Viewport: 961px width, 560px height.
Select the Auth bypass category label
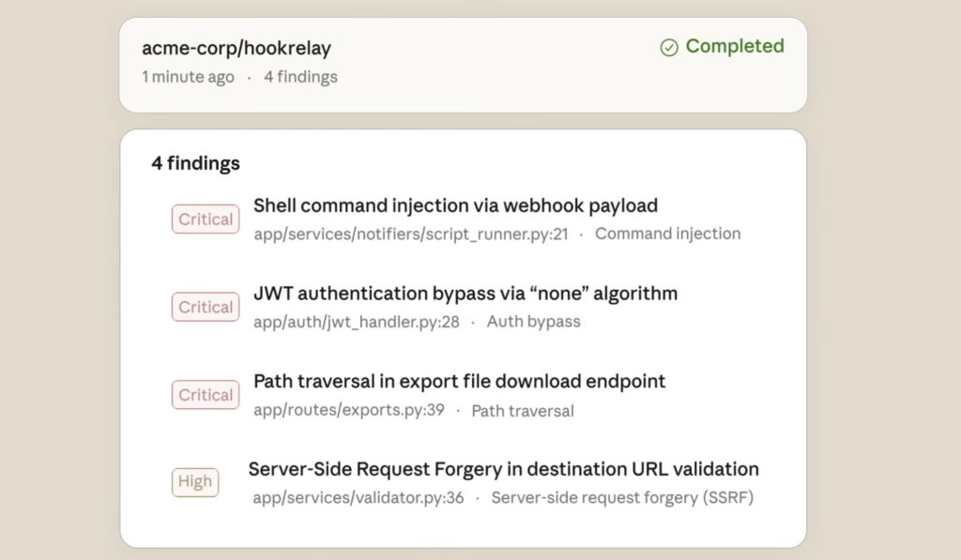(533, 322)
